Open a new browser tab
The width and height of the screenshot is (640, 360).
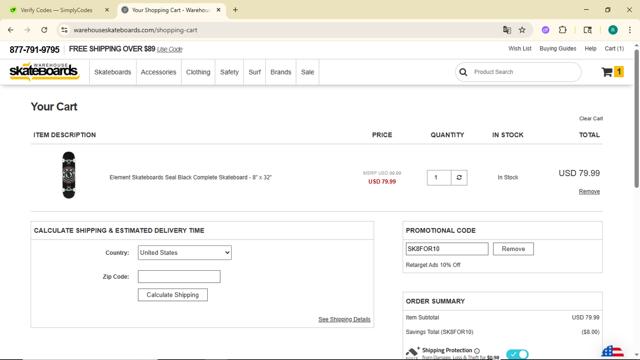[x=235, y=10]
